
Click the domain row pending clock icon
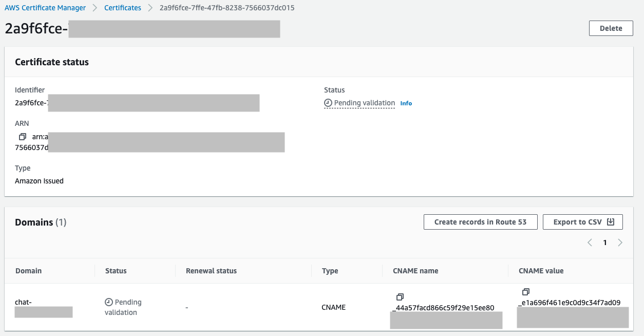[108, 302]
